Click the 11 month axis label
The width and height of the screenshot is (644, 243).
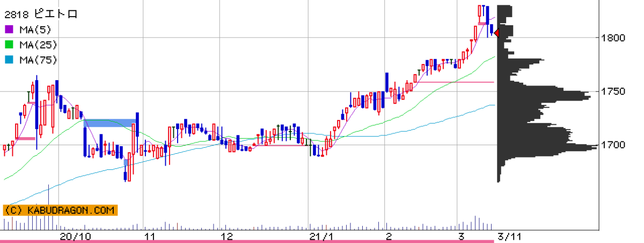point(150,237)
